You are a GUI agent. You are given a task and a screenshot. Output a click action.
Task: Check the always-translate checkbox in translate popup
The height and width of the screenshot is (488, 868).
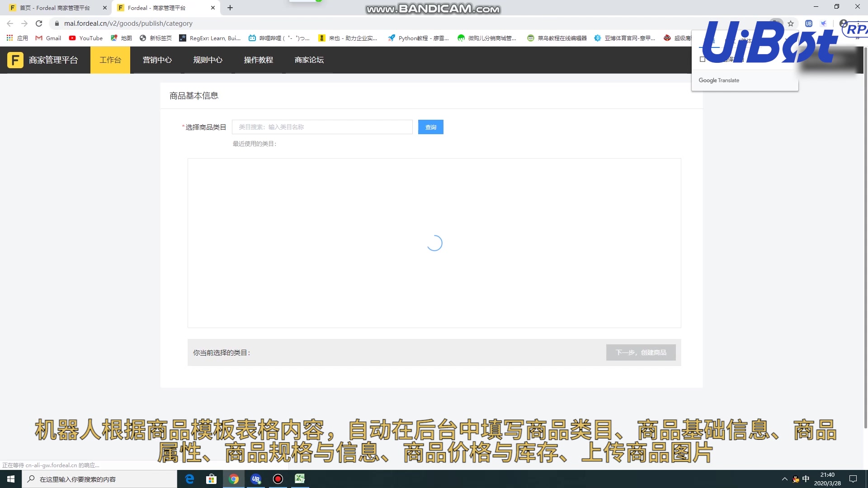pos(703,59)
